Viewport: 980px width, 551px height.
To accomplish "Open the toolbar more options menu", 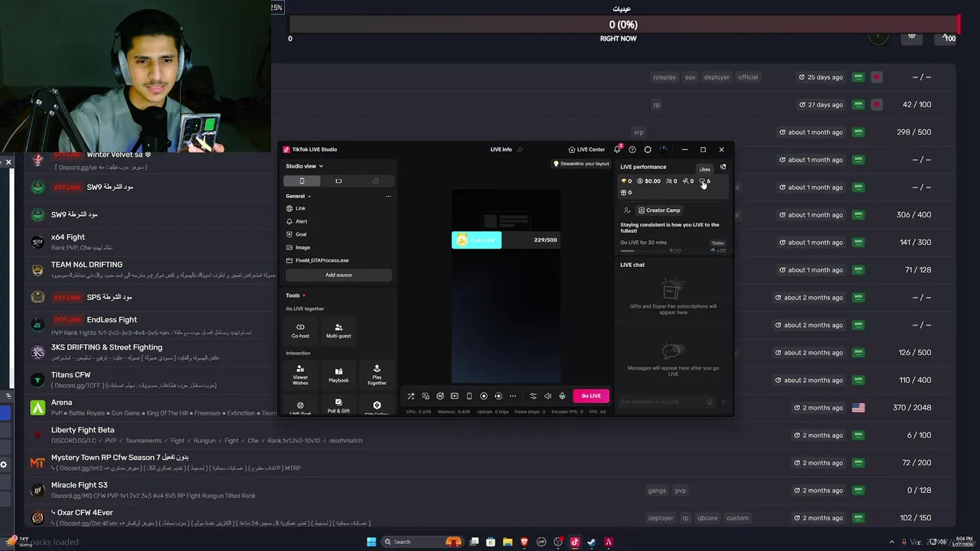I will (513, 396).
